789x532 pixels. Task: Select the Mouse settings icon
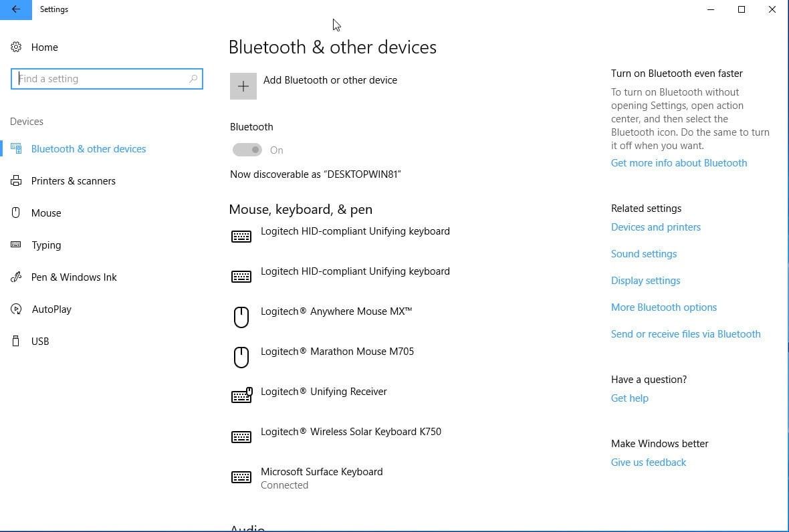[16, 213]
